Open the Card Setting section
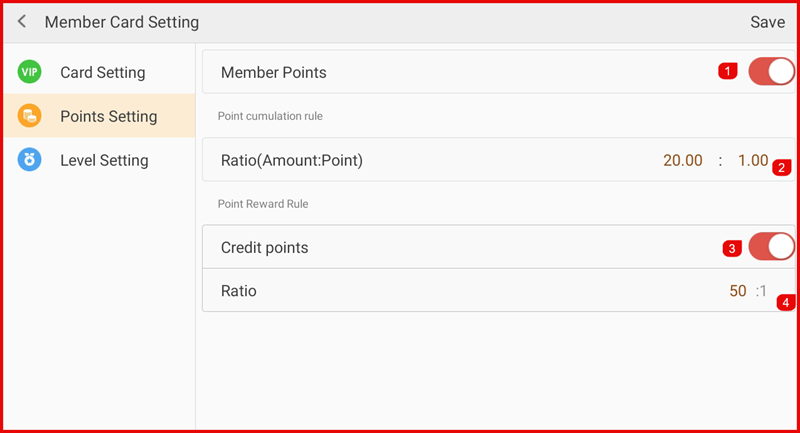 pyautogui.click(x=102, y=72)
